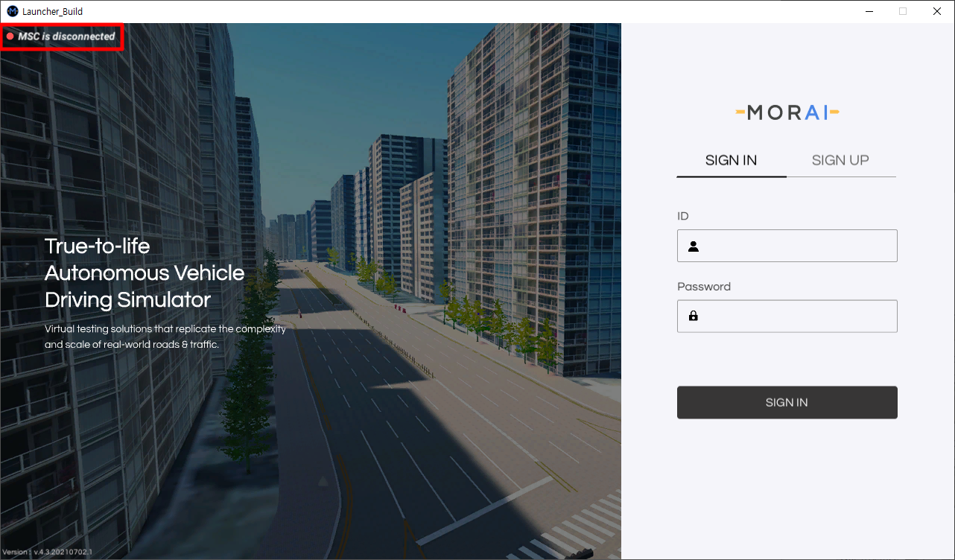The height and width of the screenshot is (560, 955).
Task: Click the ID field label
Action: point(682,216)
